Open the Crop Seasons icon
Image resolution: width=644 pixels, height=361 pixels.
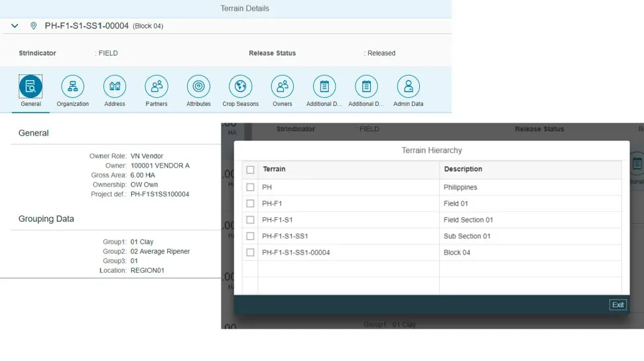coord(240,87)
